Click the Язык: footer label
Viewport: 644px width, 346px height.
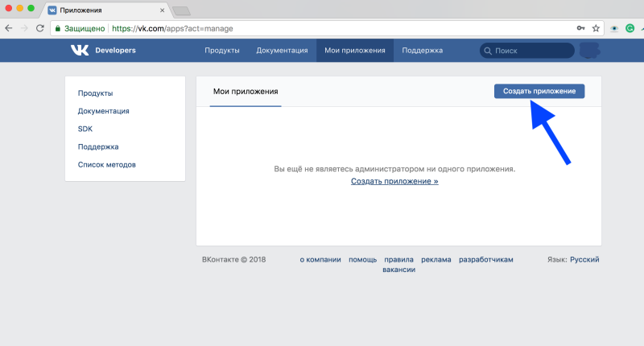[557, 259]
